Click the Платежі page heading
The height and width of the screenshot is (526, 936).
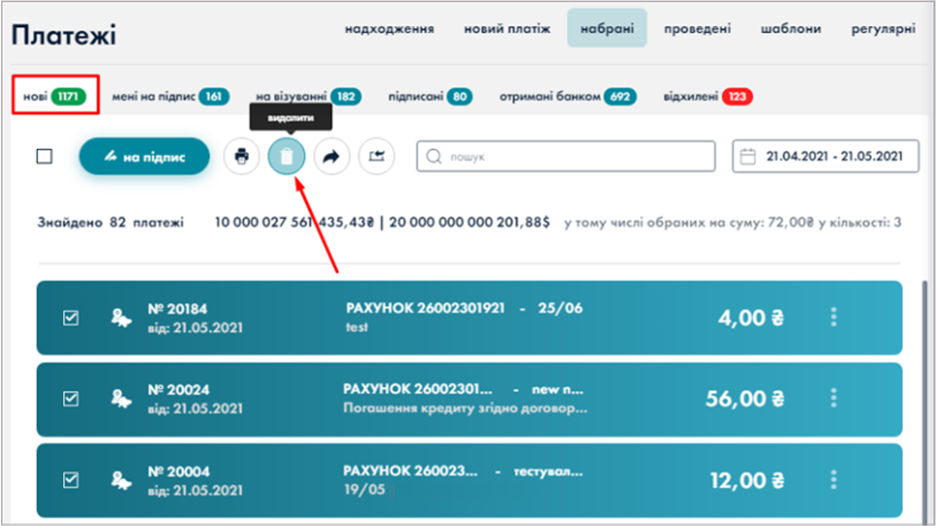pos(64,35)
